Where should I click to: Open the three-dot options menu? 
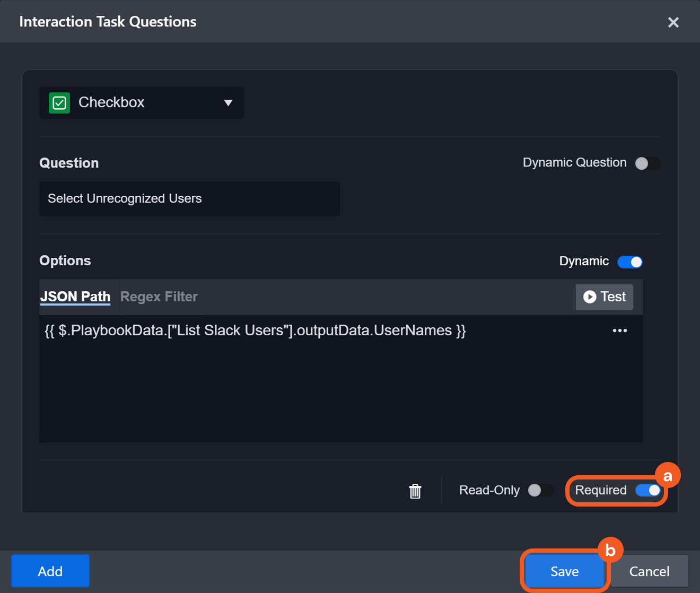619,330
